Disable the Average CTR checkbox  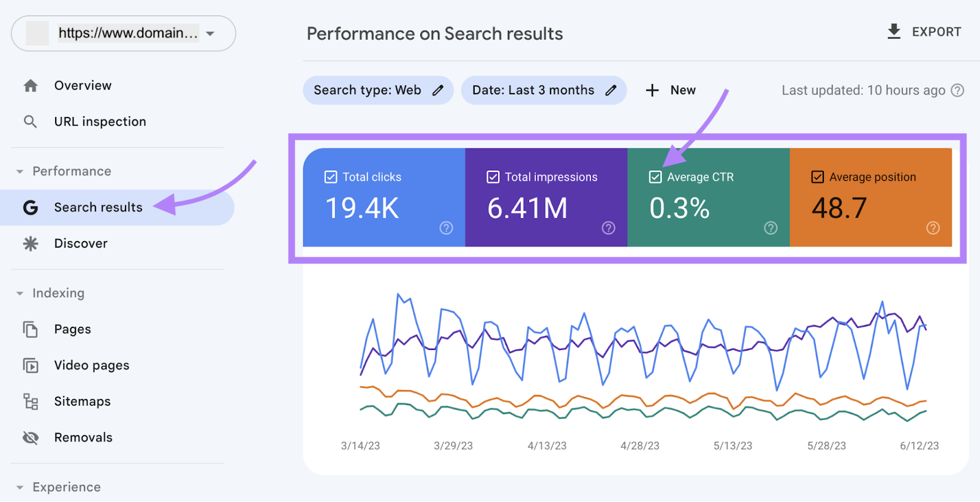(x=655, y=177)
